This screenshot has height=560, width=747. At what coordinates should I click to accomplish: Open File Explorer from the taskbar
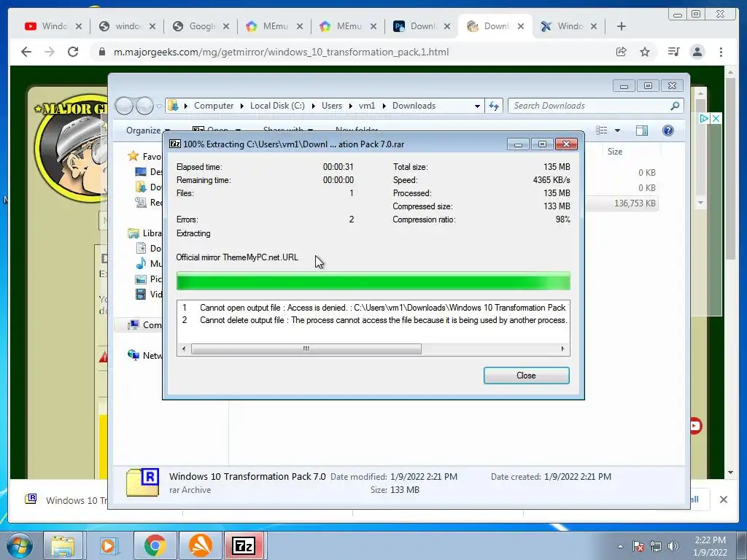(63, 545)
